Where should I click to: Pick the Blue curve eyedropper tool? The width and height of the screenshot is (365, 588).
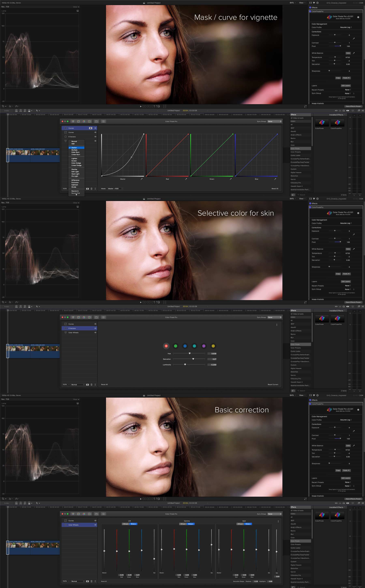[x=275, y=179]
